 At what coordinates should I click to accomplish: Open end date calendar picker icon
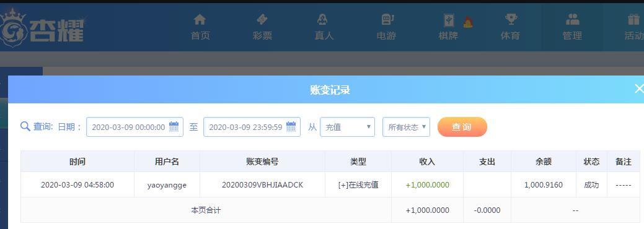coord(291,126)
